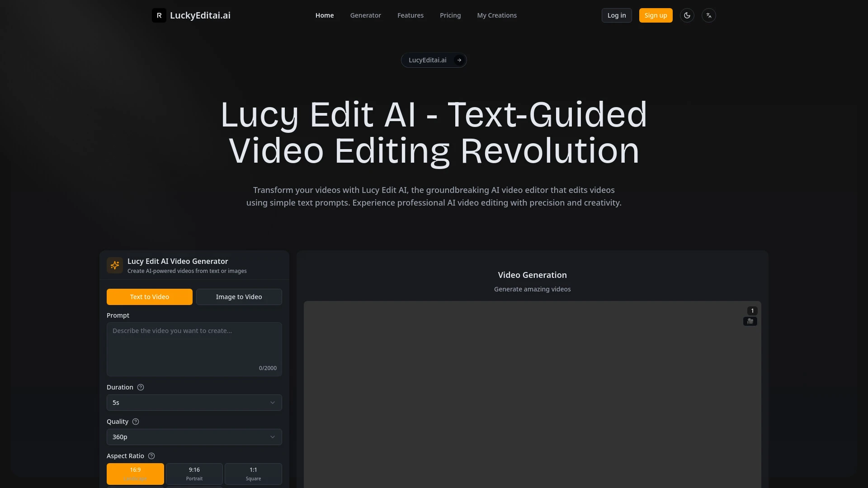Click inside the video prompt text area
Image resolution: width=868 pixels, height=488 pixels.
194,348
